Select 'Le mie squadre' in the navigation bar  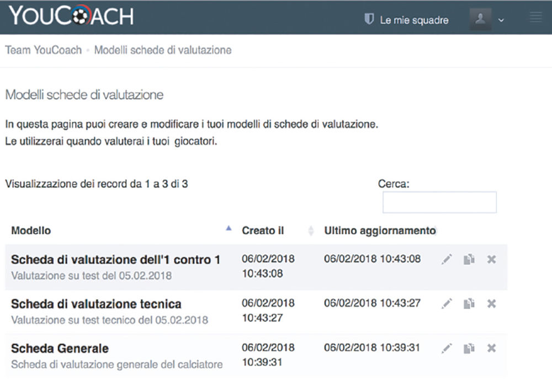pyautogui.click(x=413, y=20)
